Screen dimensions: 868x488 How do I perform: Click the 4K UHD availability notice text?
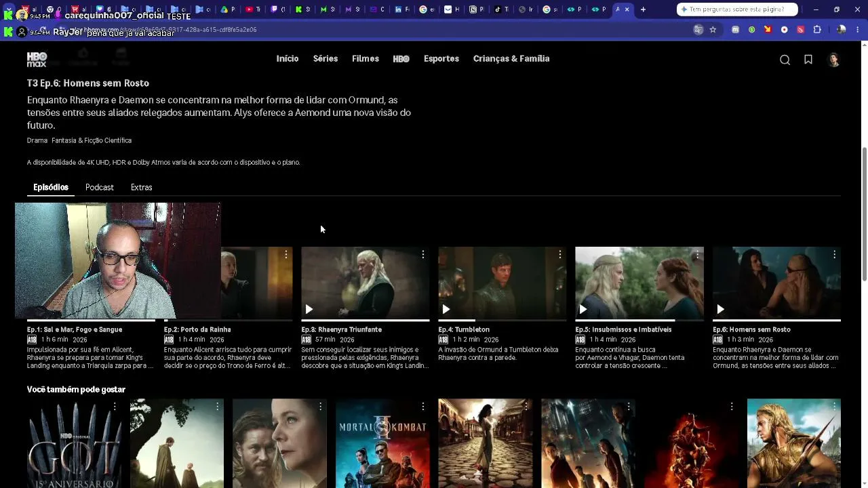point(163,163)
